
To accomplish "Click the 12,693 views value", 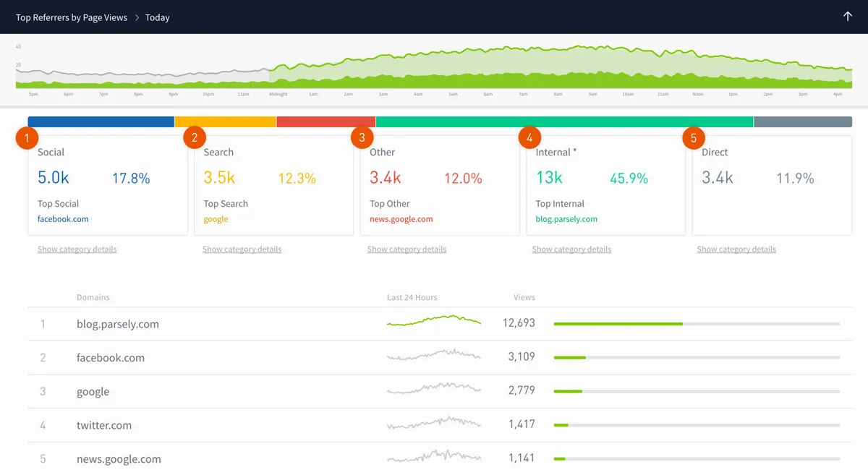I will coord(519,323).
